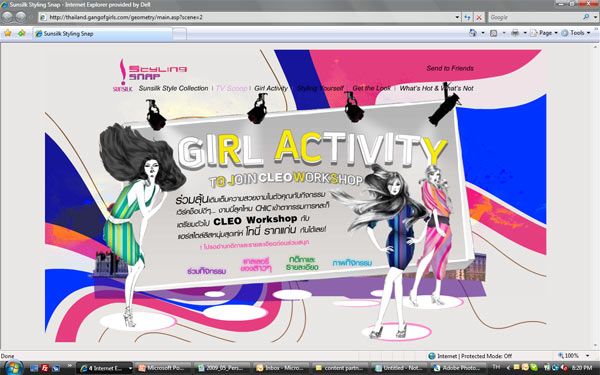Screen dimensions: 600x375
Task: Switch to content partner folder taskbar button
Action: click(340, 368)
